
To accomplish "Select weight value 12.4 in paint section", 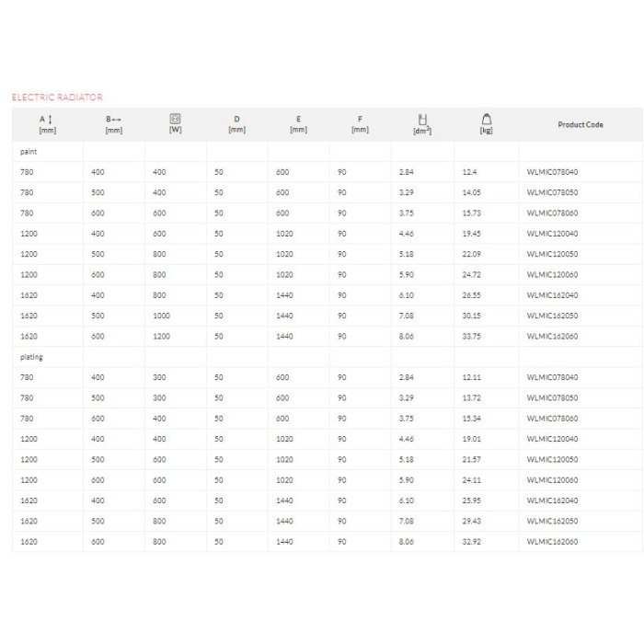I will pos(469,172).
